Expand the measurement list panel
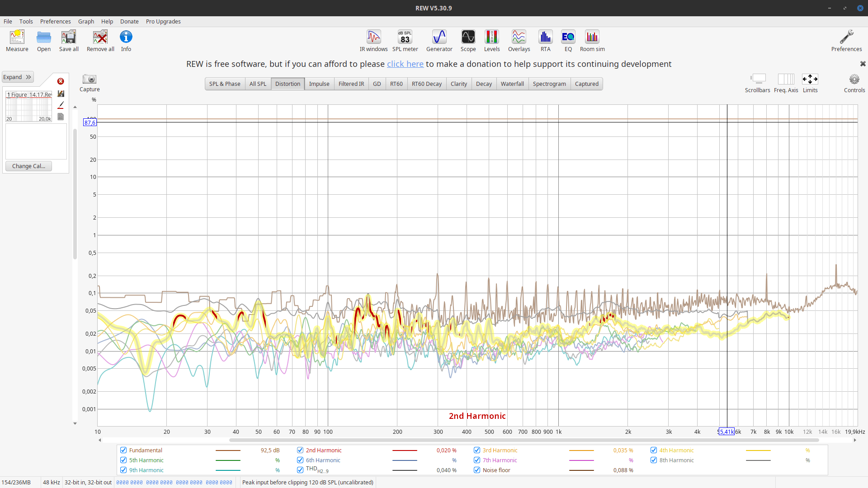The height and width of the screenshot is (488, 868). point(18,77)
